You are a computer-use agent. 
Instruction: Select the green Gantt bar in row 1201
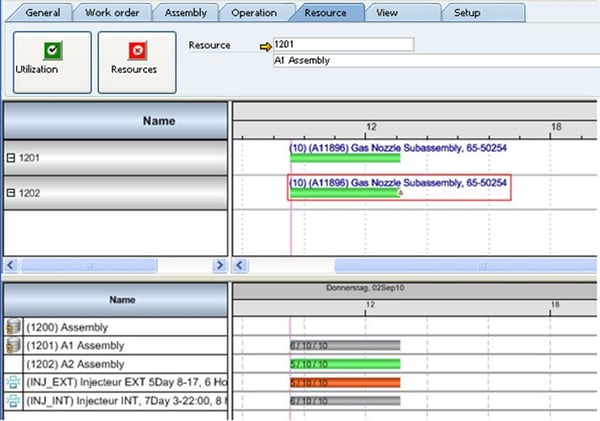click(x=345, y=158)
